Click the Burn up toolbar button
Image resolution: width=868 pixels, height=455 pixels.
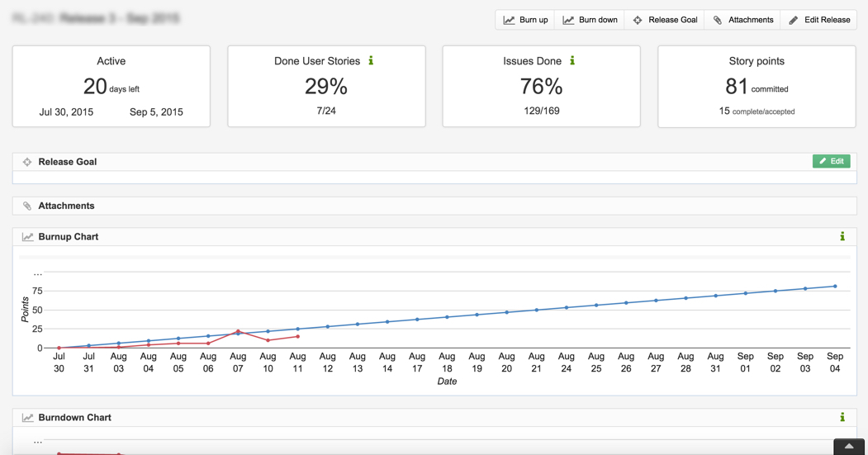[525, 20]
